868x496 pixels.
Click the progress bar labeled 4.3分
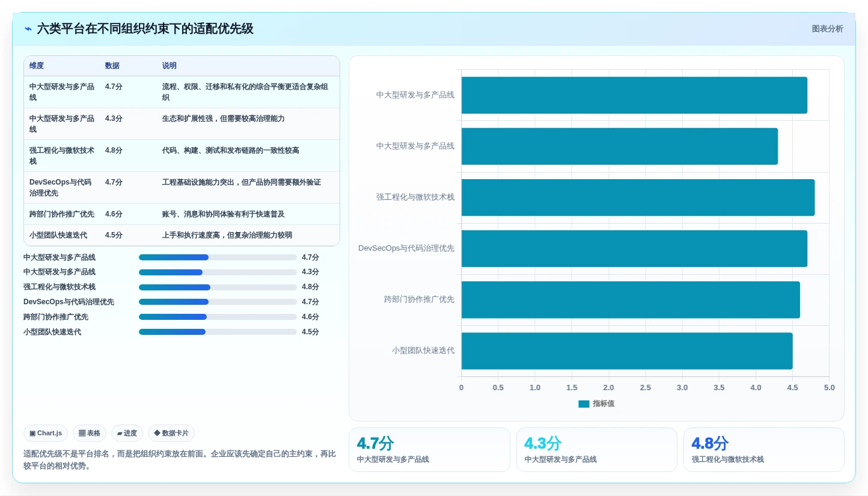pyautogui.click(x=218, y=272)
